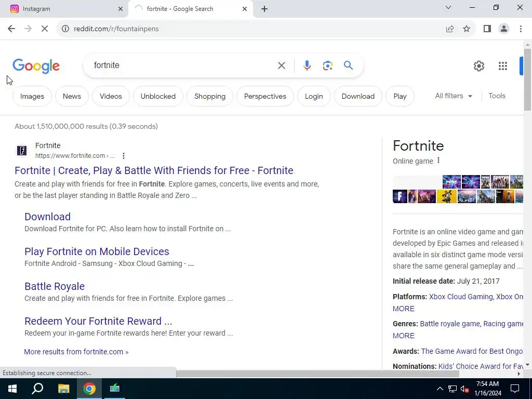Open Windows Start menu
Screen dimensions: 532x399
12,389
